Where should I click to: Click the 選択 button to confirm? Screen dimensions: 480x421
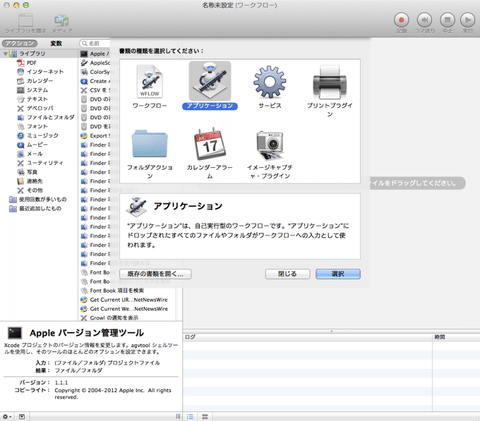click(338, 274)
